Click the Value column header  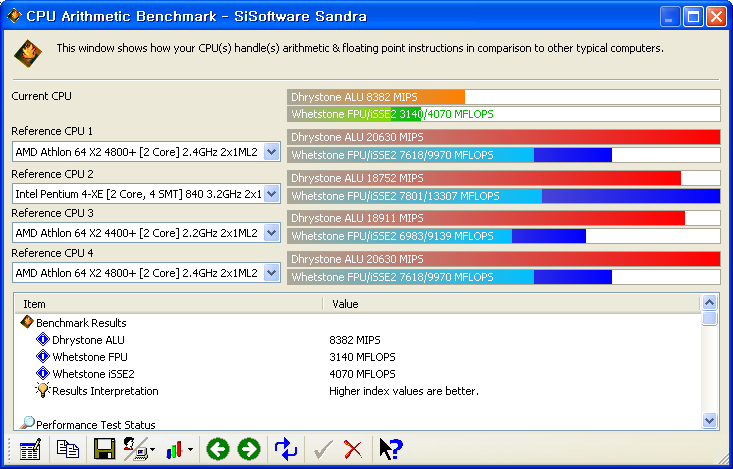pyautogui.click(x=512, y=304)
